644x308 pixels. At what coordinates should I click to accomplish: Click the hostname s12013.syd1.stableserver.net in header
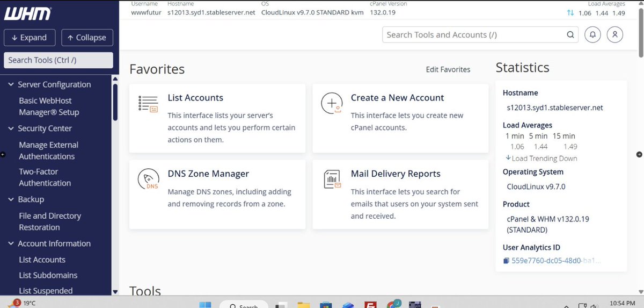pos(211,12)
